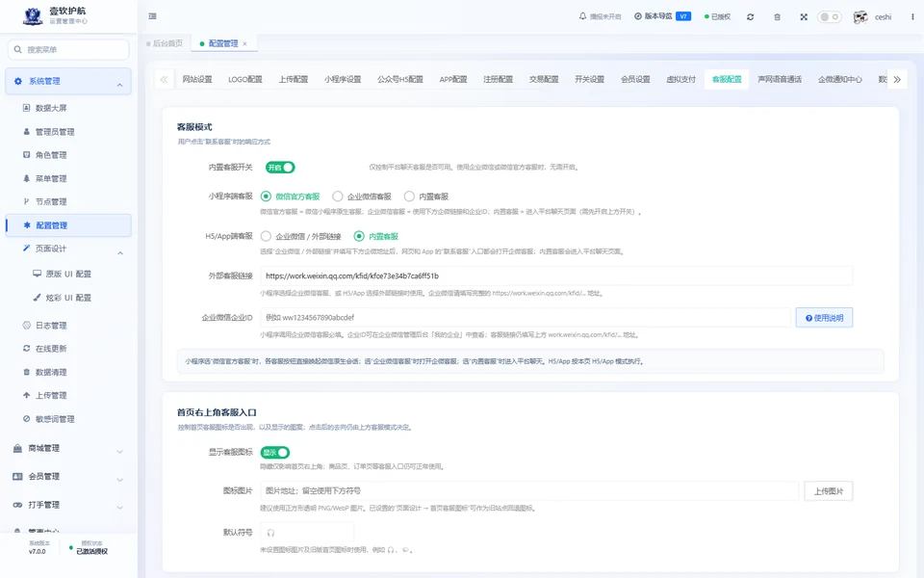Screen dimensions: 924x578
Task: Click the 外部客服链接 URL field
Action: pyautogui.click(x=556, y=276)
